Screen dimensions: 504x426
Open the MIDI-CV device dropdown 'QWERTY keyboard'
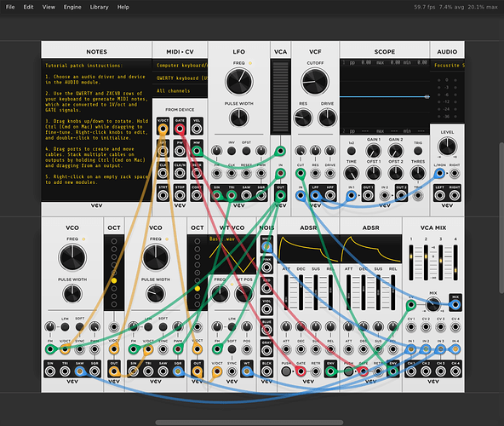coord(180,78)
